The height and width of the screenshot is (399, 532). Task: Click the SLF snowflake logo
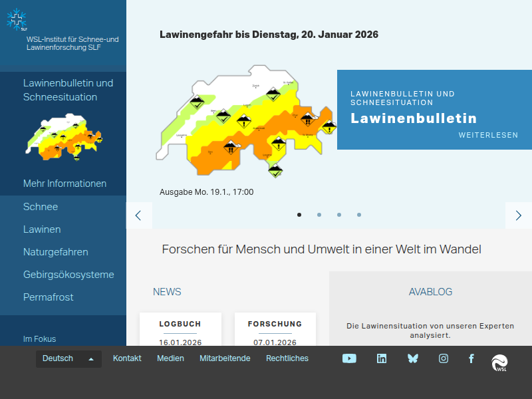click(x=17, y=20)
